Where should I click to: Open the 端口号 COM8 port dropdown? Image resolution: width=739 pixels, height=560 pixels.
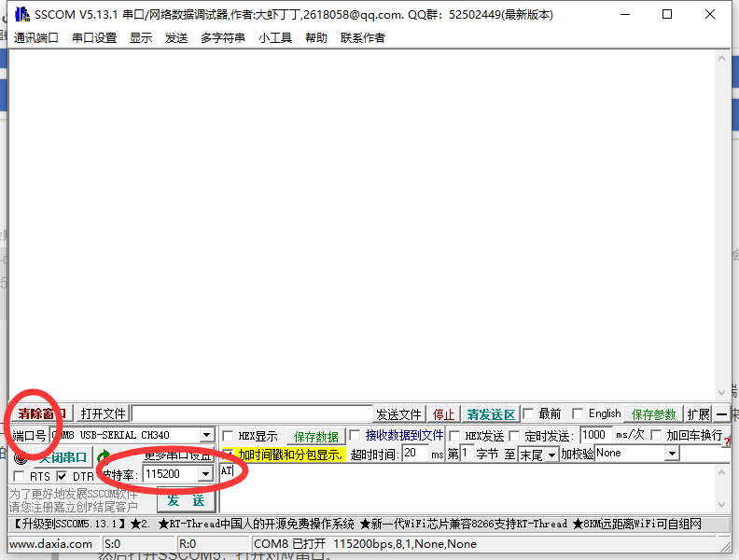tap(206, 435)
